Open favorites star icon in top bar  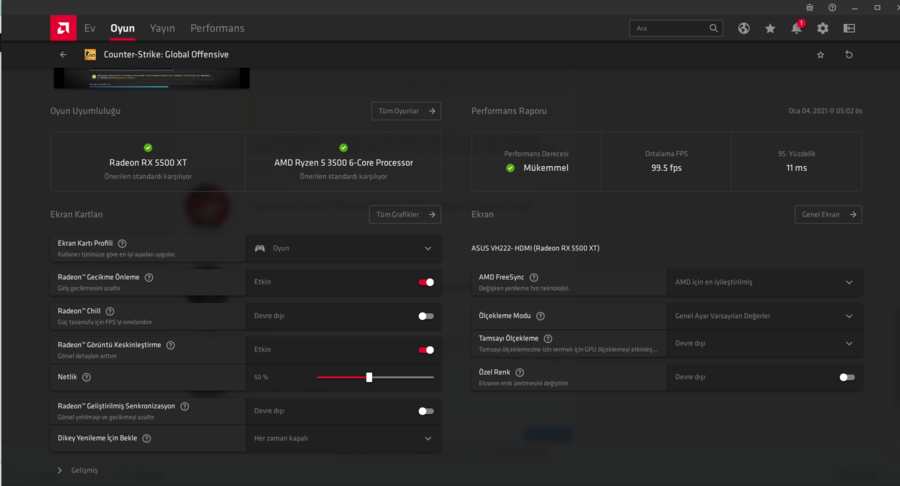pyautogui.click(x=770, y=28)
